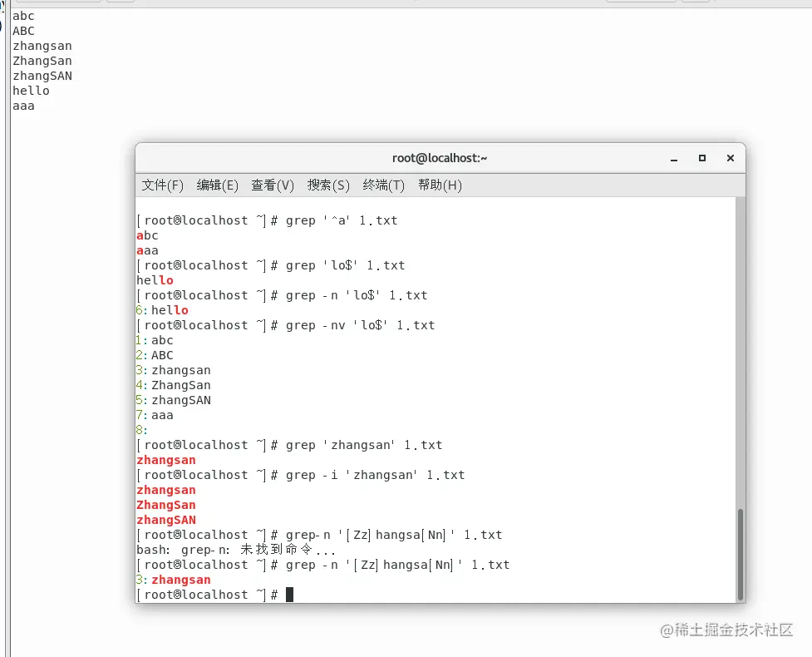
Task: Close the root@localhost terminal window
Action: 731,158
